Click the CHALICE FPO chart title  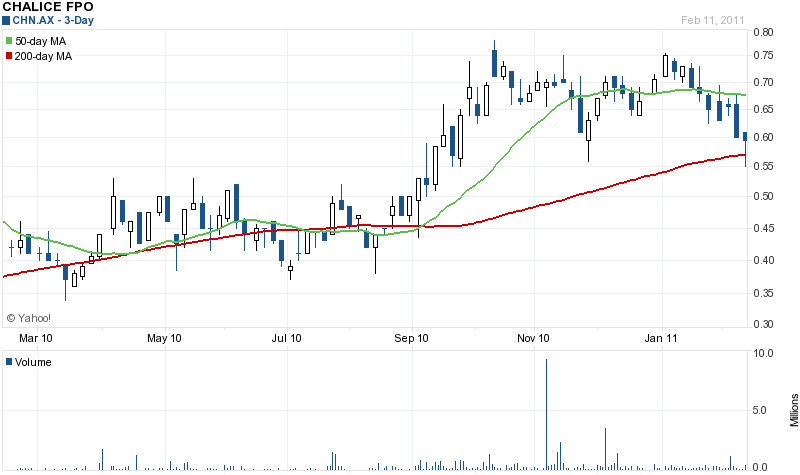48,7
